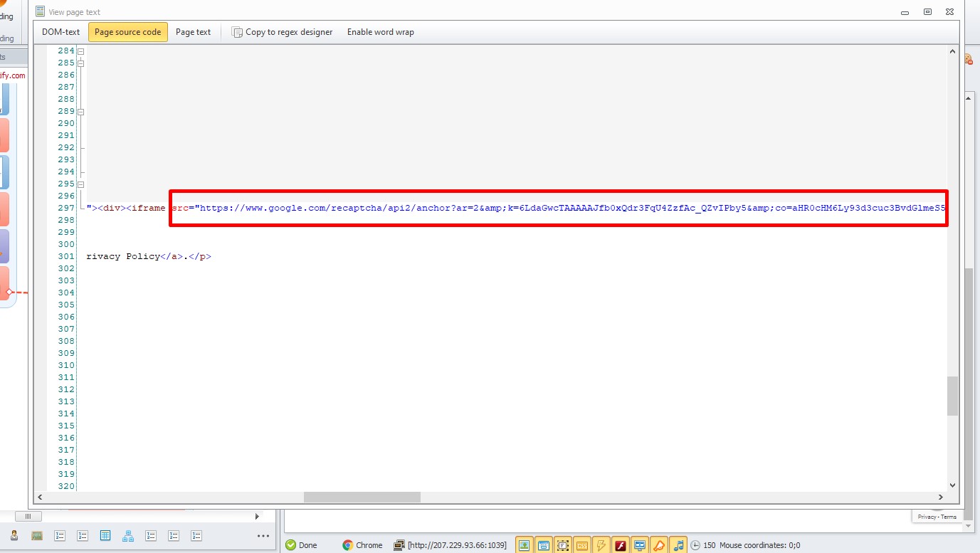Click line number 320 in the gutter
Viewport: 980px width, 553px height.
(66, 486)
